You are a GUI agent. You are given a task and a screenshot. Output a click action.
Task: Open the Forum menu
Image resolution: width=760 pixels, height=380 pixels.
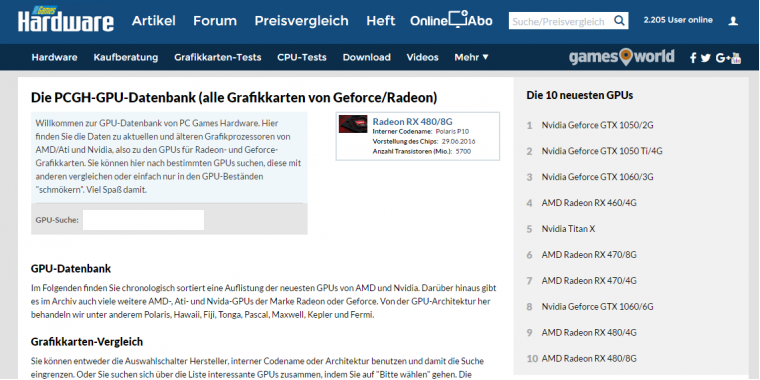pyautogui.click(x=215, y=21)
